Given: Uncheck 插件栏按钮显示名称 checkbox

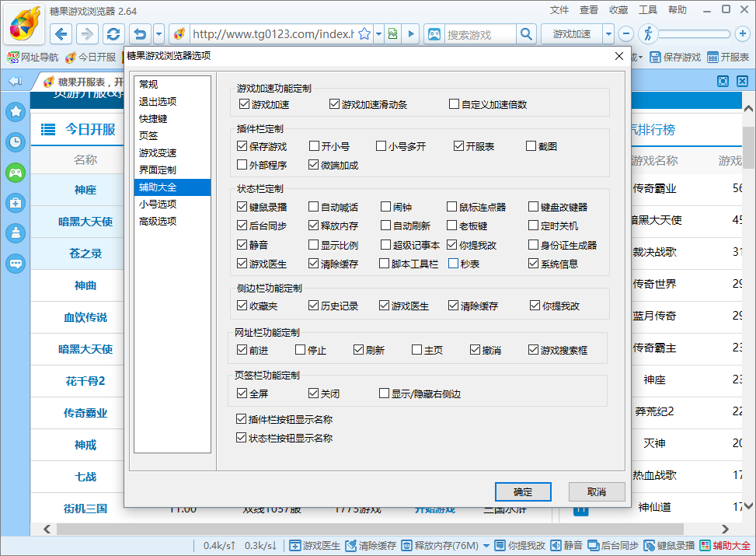Looking at the screenshot, I should (x=241, y=419).
